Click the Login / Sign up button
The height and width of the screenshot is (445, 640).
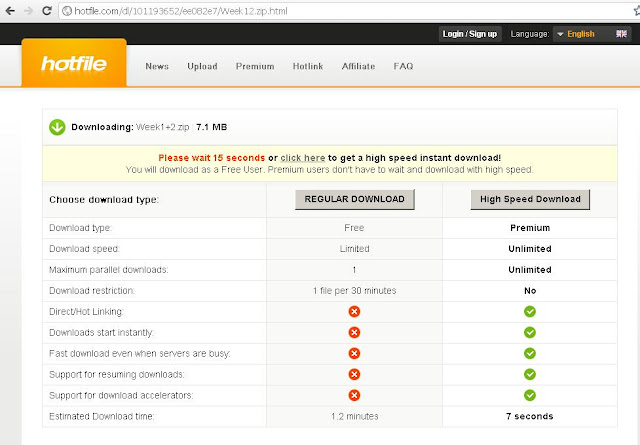(x=470, y=34)
